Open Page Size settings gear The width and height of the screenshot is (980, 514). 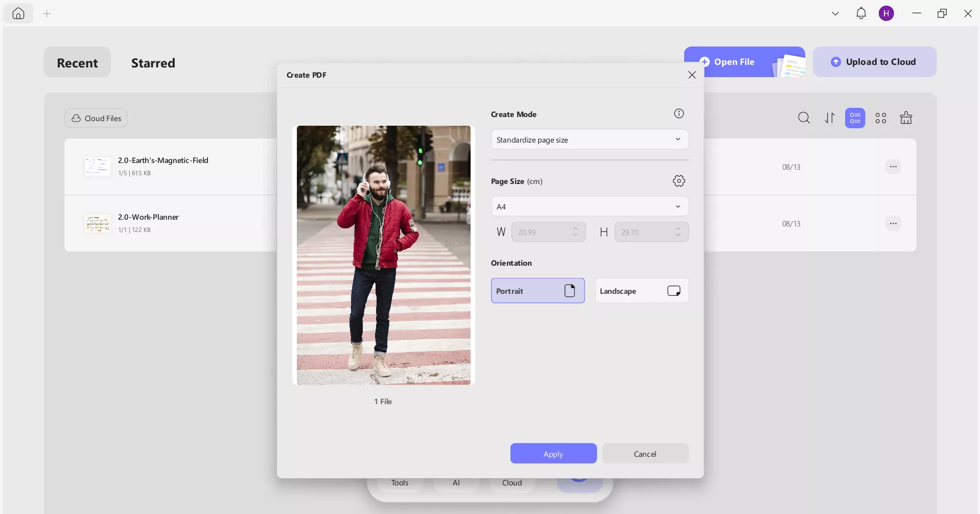(679, 181)
